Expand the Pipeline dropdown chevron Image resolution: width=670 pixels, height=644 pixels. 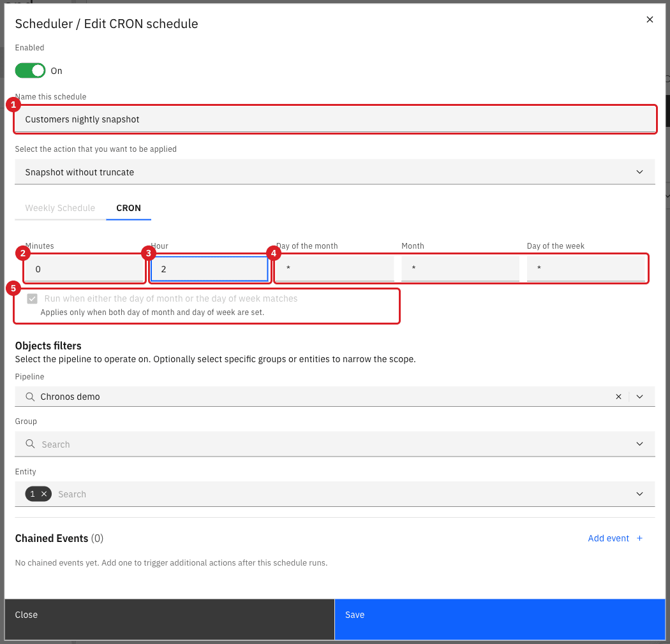tap(639, 397)
